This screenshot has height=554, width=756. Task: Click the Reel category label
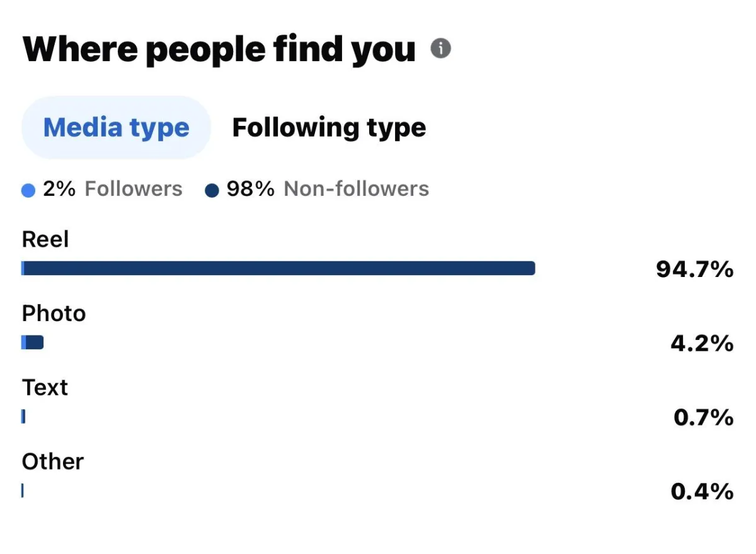pos(45,240)
